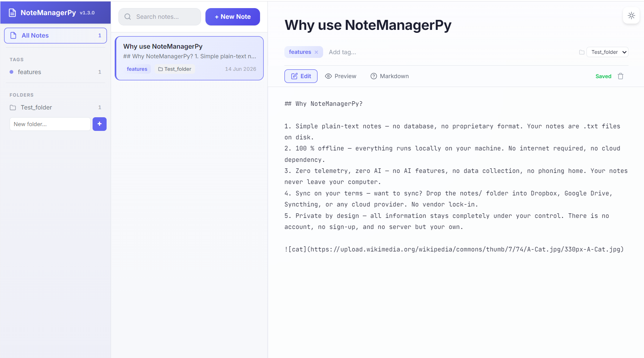Open the Test_folder dropdown in the note header
Screen dimensions: 644x358
click(607, 52)
